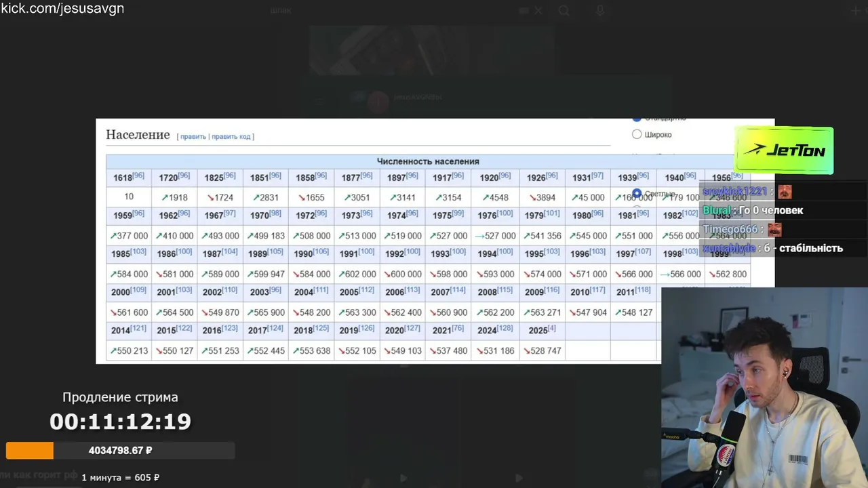Click the "Численность населения" table header

point(428,161)
